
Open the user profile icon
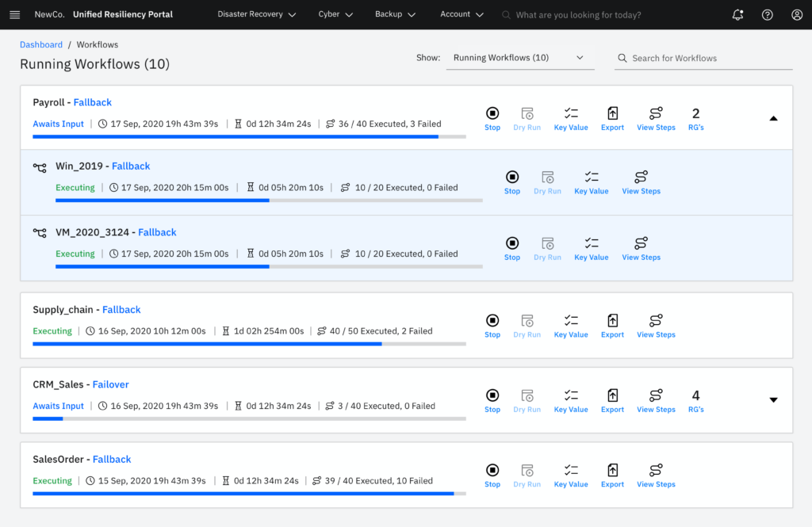click(796, 15)
